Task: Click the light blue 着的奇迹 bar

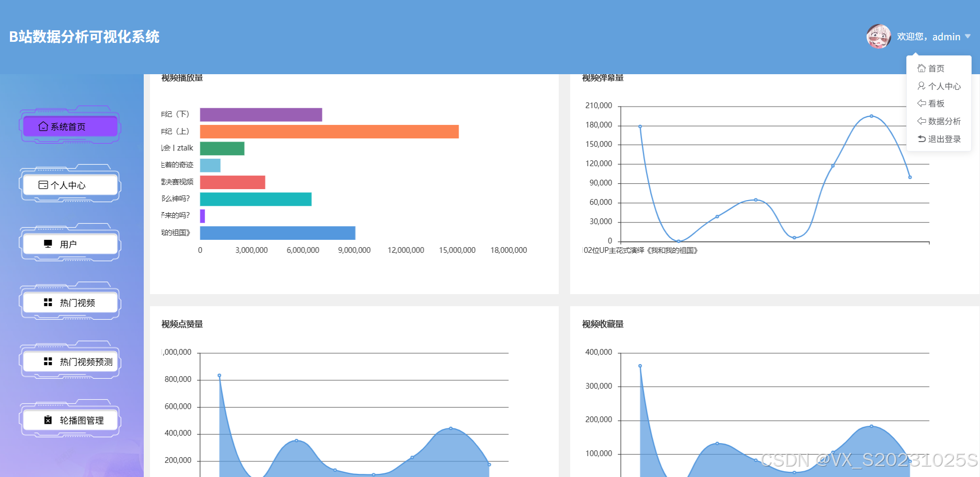Action: click(x=210, y=165)
